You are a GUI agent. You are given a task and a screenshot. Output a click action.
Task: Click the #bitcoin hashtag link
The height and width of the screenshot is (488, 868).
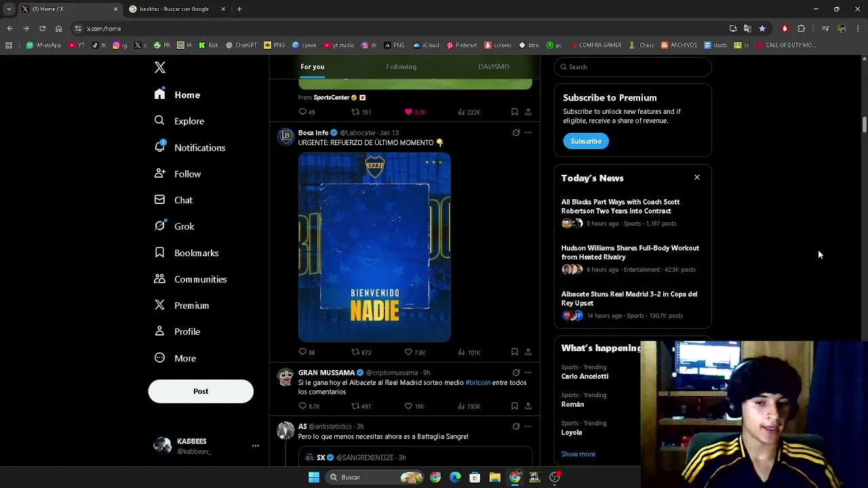tap(478, 382)
